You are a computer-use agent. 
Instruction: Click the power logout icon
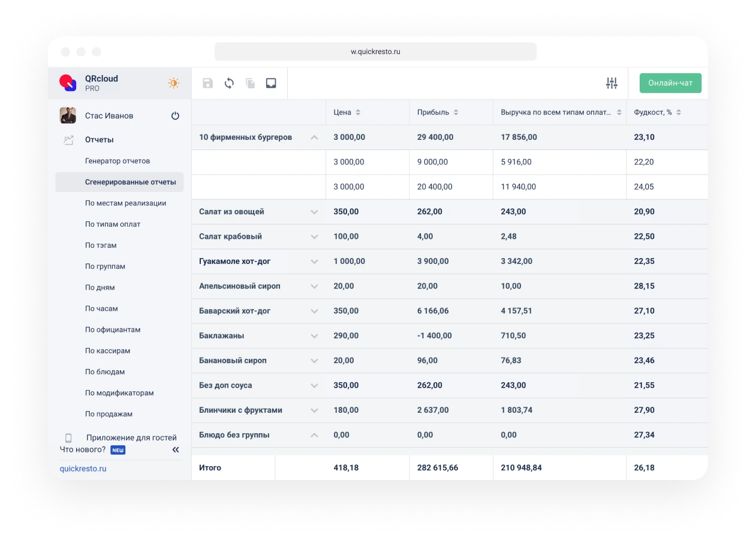175,116
